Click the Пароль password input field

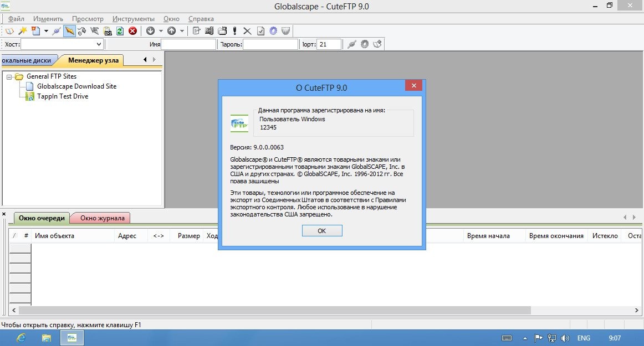(x=270, y=44)
